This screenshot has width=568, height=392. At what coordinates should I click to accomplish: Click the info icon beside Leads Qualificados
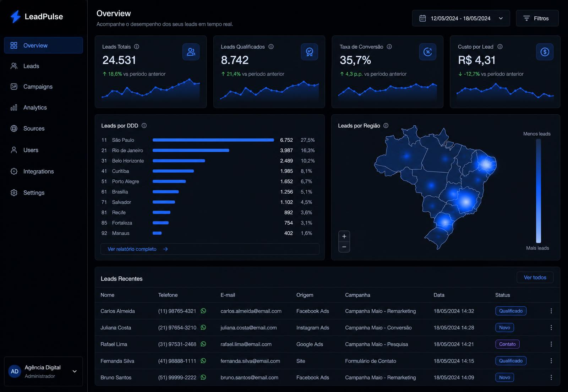pyautogui.click(x=271, y=47)
